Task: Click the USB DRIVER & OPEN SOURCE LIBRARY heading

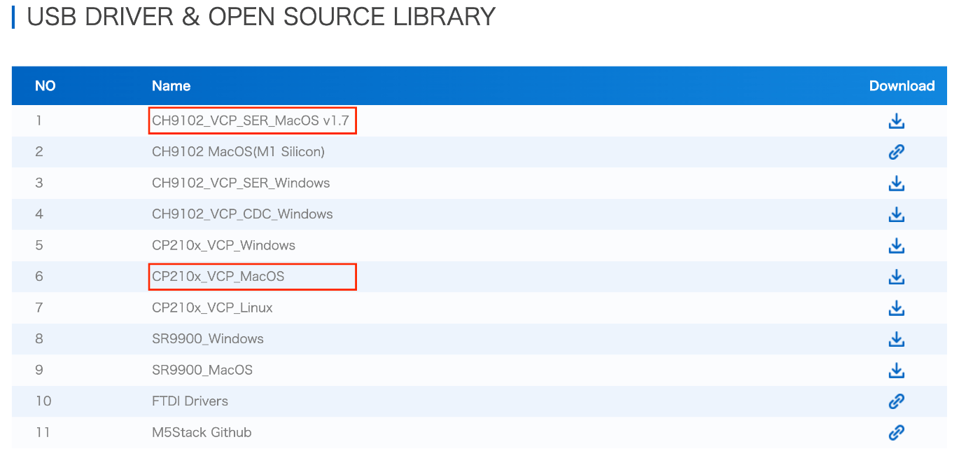Action: (260, 16)
